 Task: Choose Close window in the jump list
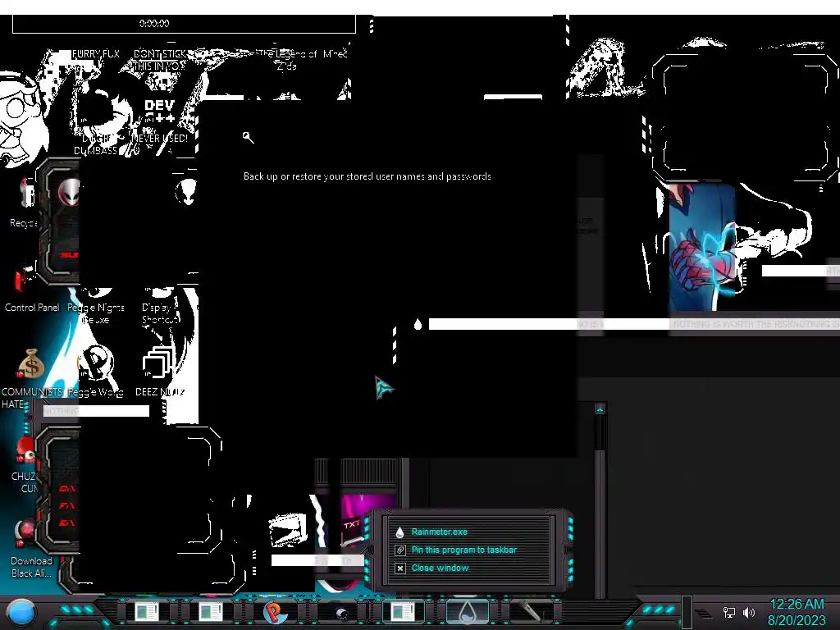point(440,568)
